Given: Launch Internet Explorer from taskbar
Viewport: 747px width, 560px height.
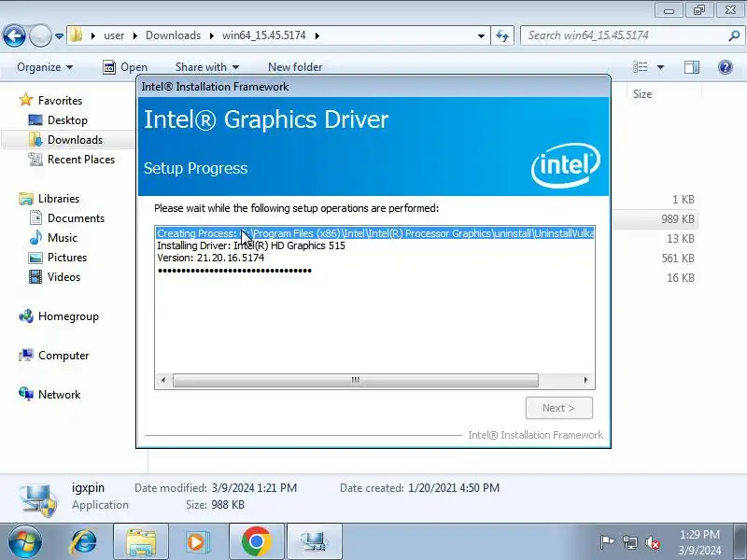Looking at the screenshot, I should [x=83, y=541].
